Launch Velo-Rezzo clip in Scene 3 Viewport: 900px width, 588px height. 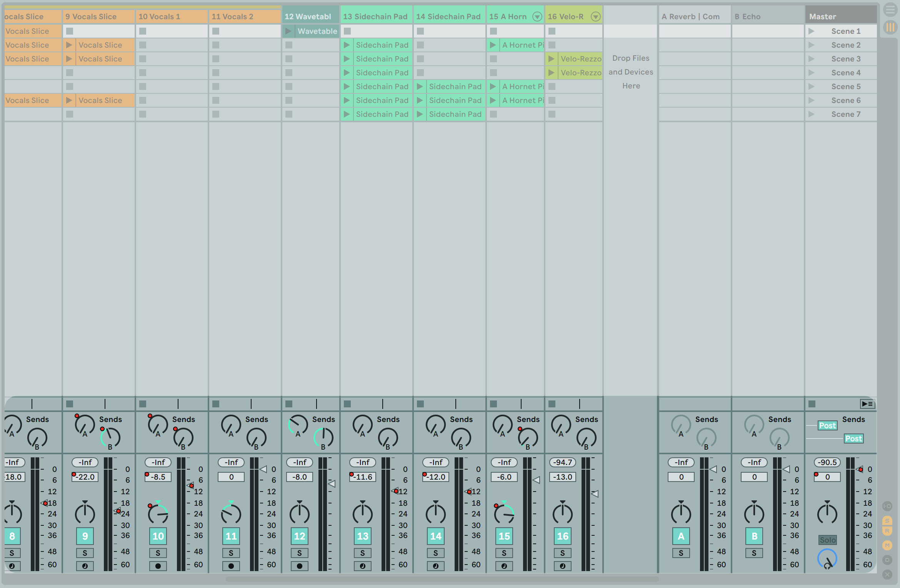(x=551, y=59)
